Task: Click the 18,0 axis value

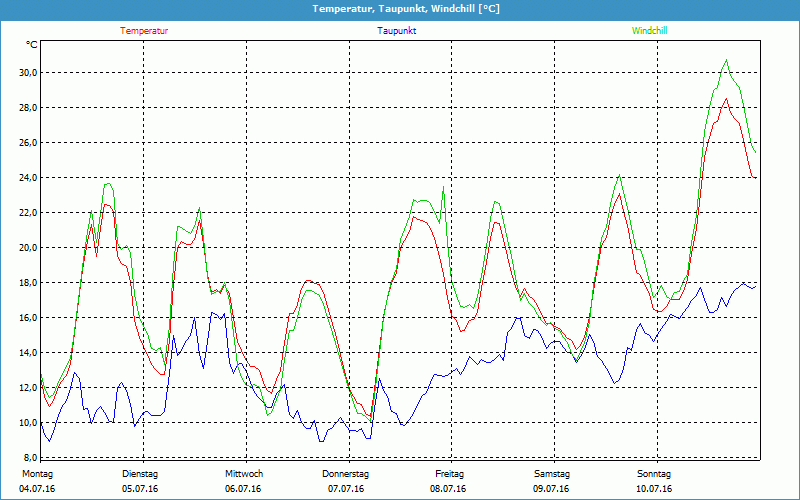Action: 27,283
